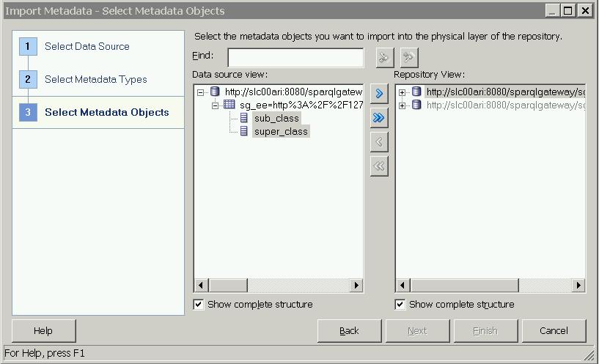
Task: Click the Find Down search icon
Action: click(x=385, y=58)
